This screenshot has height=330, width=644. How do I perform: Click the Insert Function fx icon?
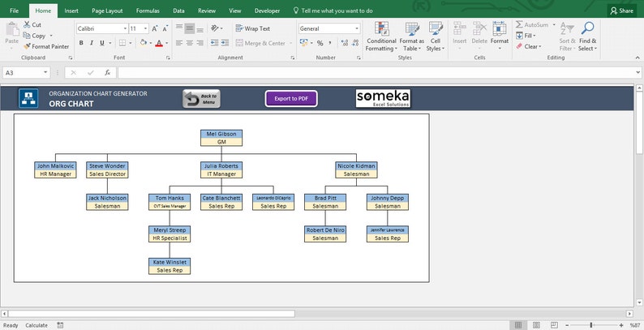pos(107,73)
